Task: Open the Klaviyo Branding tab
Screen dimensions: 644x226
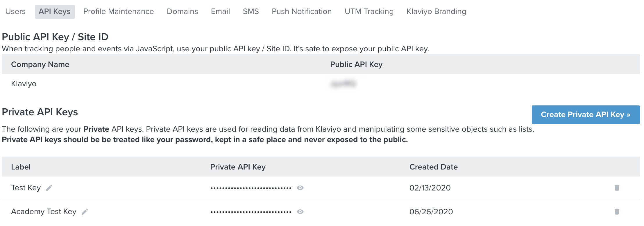Action: pos(436,12)
